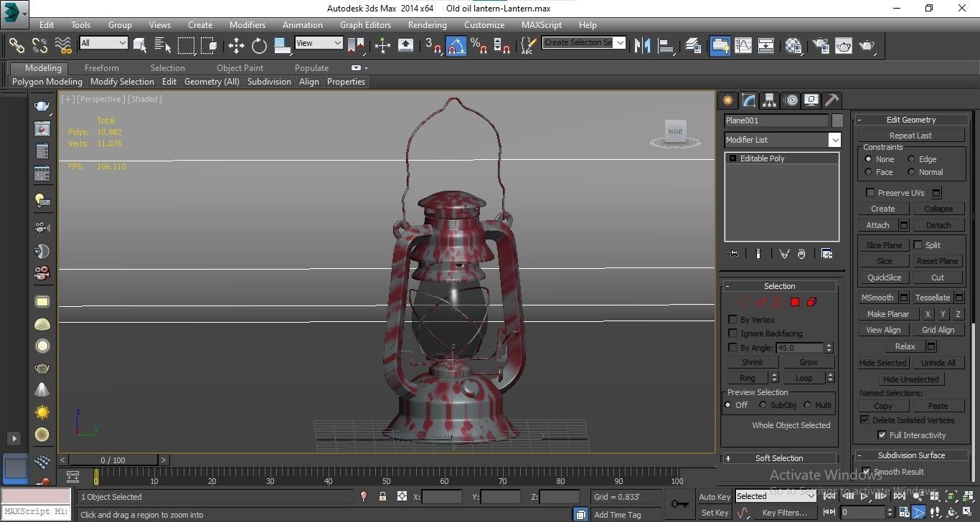Image resolution: width=980 pixels, height=522 pixels.
Task: Click ViewCube Right face
Action: 675,131
